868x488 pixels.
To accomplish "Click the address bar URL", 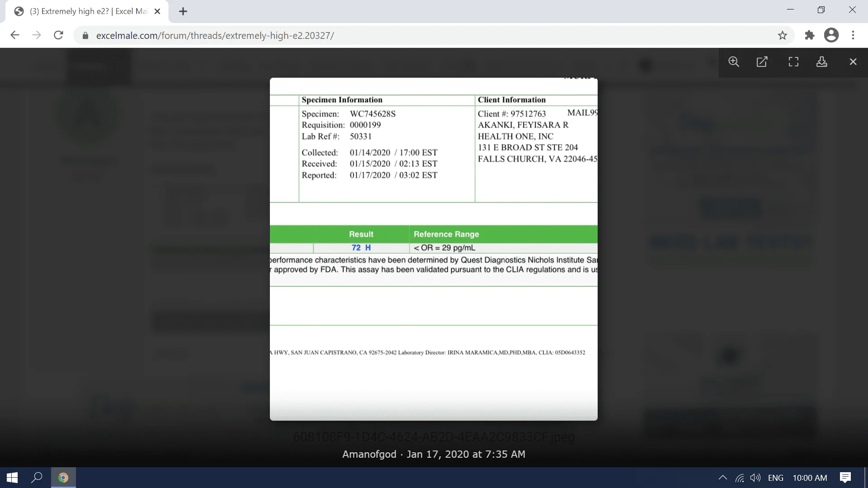I will coord(215,35).
